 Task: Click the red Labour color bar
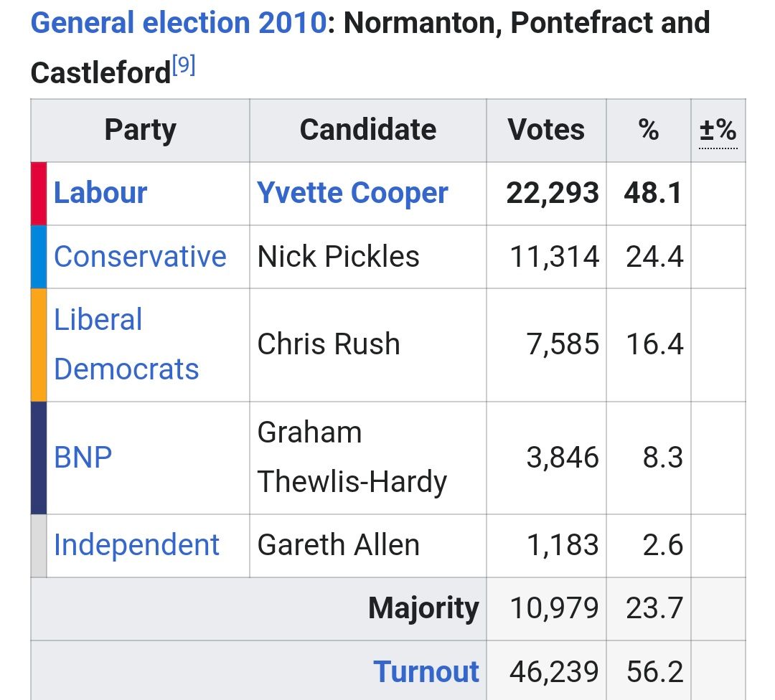[x=39, y=194]
